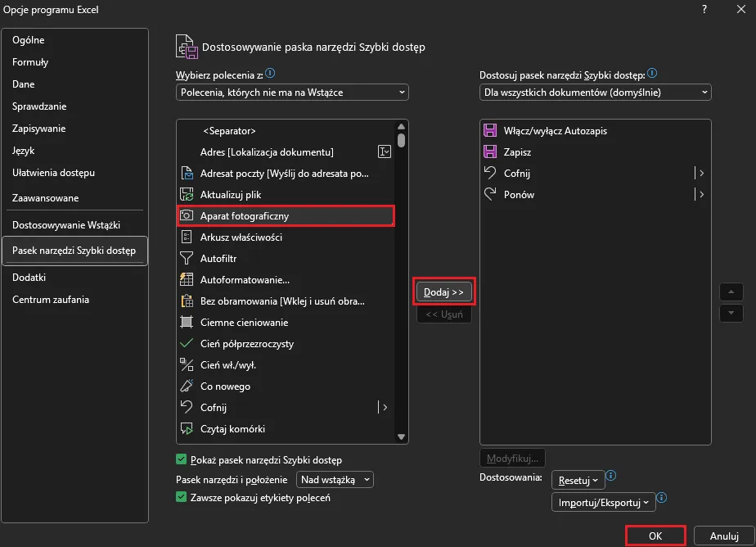Click the Autofiltr funnel icon

pyautogui.click(x=186, y=259)
